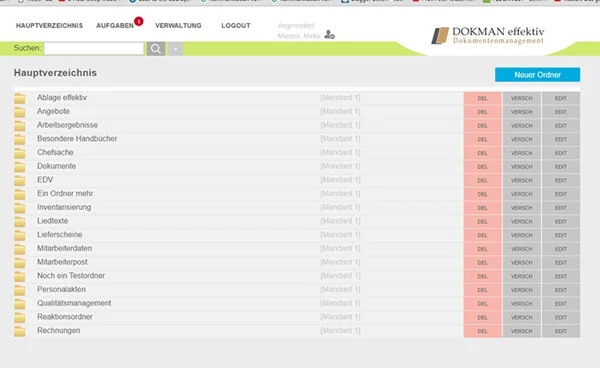Click into the Suchen search field

click(94, 49)
